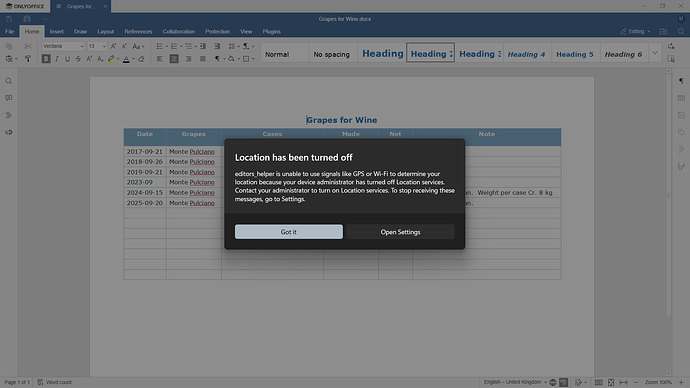Click the Save icon in title bar
Viewport: 690px width, 388px height.
click(9, 19)
